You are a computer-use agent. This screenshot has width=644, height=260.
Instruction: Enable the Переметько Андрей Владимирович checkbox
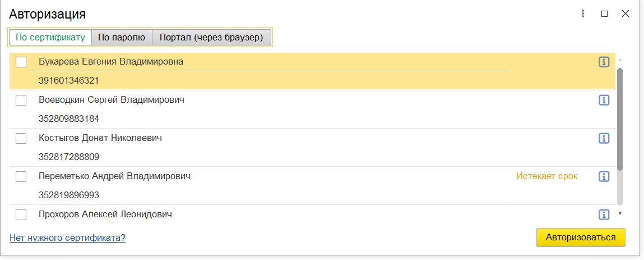(x=21, y=177)
